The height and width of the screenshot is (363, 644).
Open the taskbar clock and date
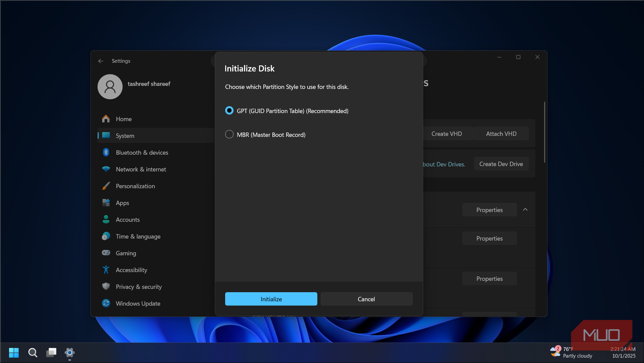(x=623, y=352)
